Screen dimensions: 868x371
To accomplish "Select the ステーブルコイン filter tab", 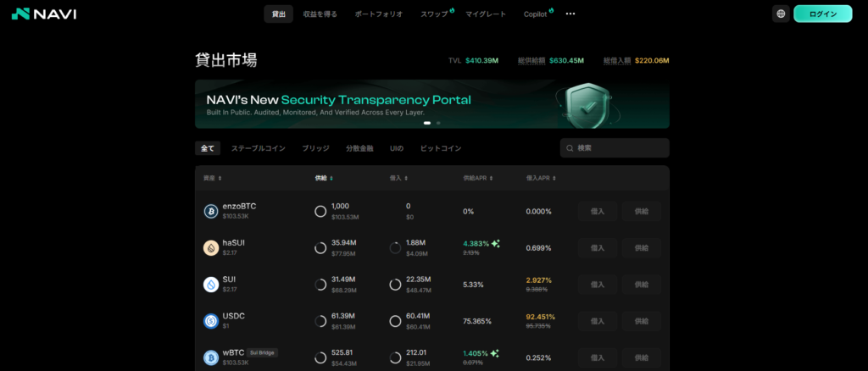I will pos(258,148).
